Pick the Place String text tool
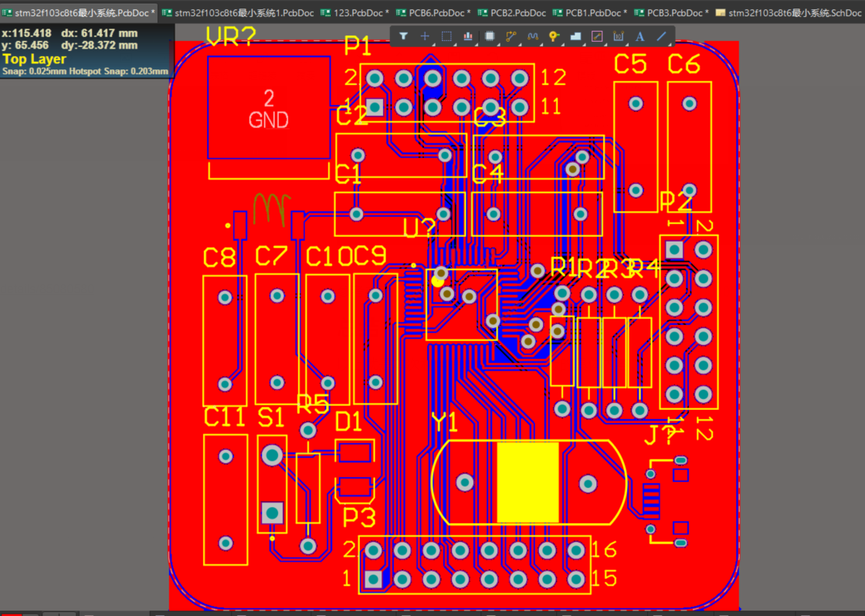This screenshot has width=865, height=616. (641, 36)
